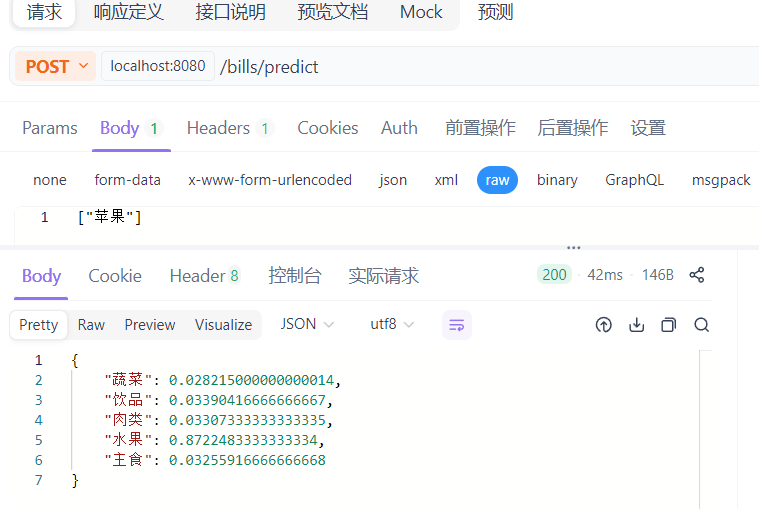This screenshot has height=509, width=759.
Task: Click the localhost:8080 base URL box
Action: click(x=158, y=66)
